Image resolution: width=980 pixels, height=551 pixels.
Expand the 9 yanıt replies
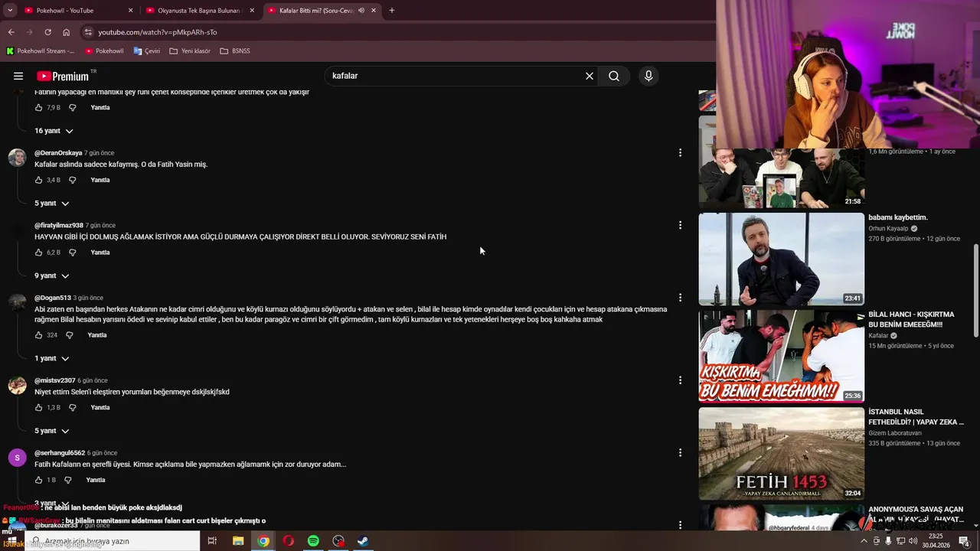[x=51, y=275]
